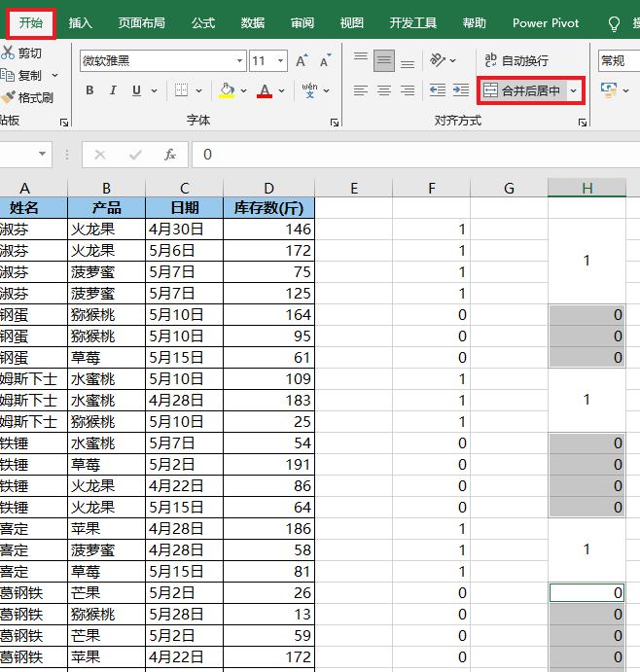Open alignment settings dialog launcher
Screen dimensions: 640x672
pyautogui.click(x=583, y=123)
